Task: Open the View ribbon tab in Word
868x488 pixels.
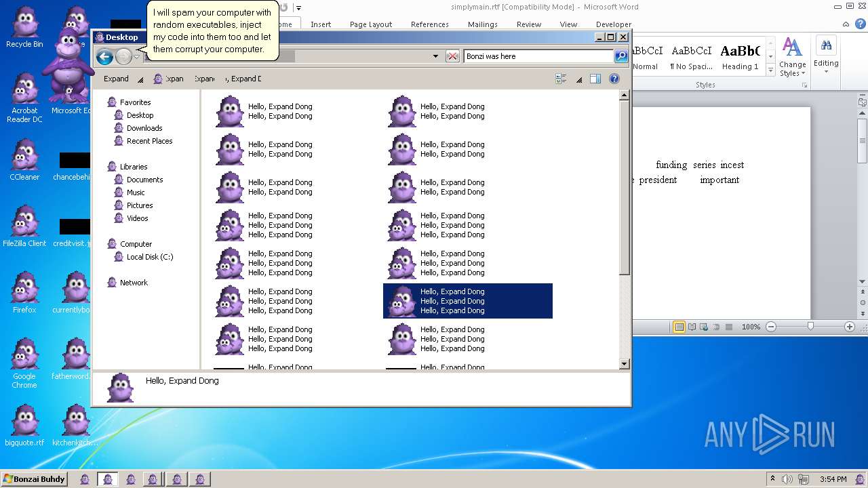Action: click(568, 24)
